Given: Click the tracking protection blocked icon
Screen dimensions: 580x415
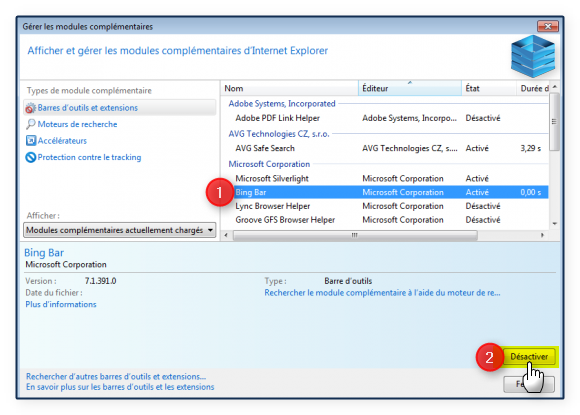Looking at the screenshot, I should coord(31,158).
